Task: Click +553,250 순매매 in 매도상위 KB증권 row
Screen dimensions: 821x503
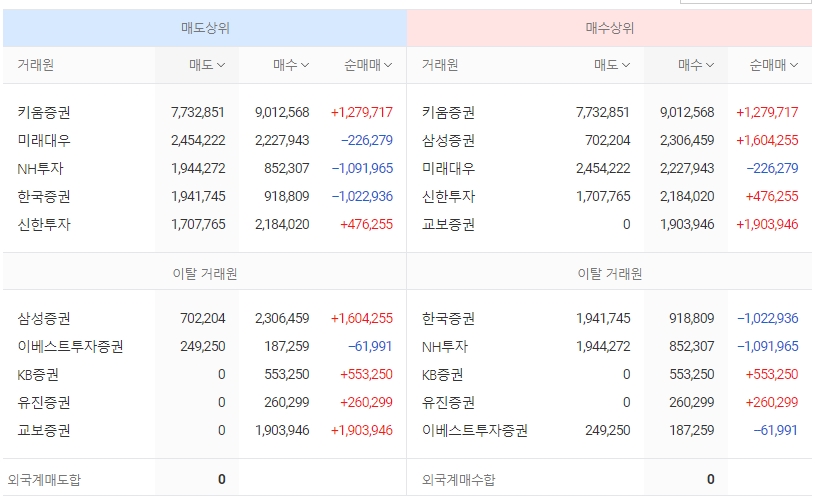Action: point(367,374)
